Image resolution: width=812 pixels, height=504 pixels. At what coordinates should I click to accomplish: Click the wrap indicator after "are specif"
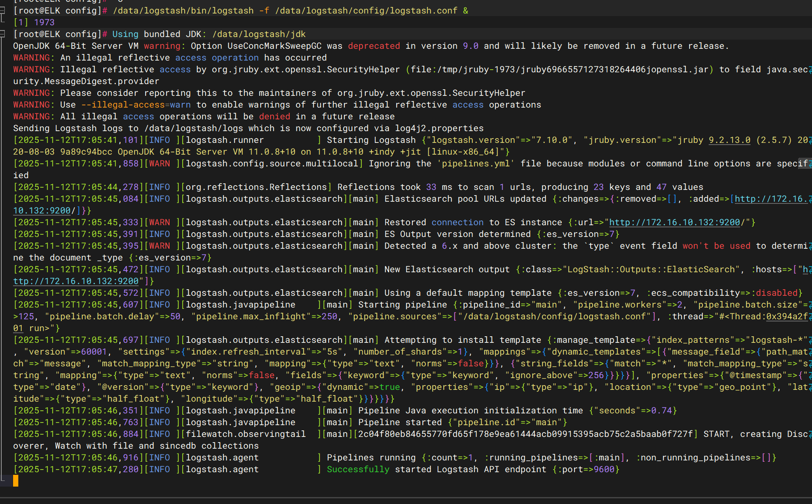[x=810, y=164]
